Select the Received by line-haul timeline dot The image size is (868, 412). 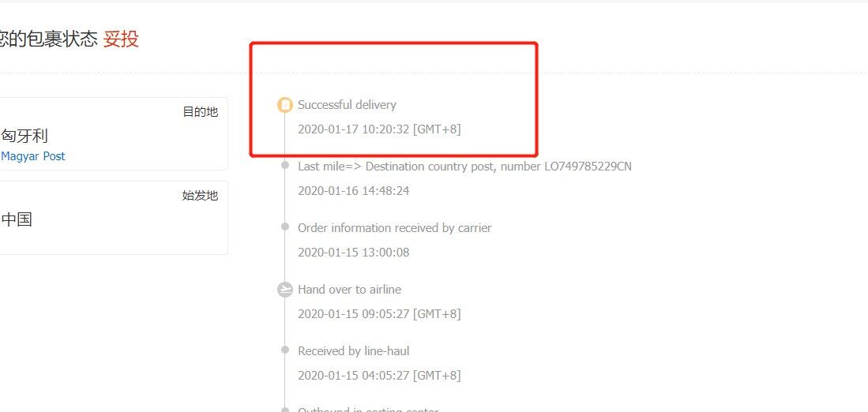[x=285, y=350]
